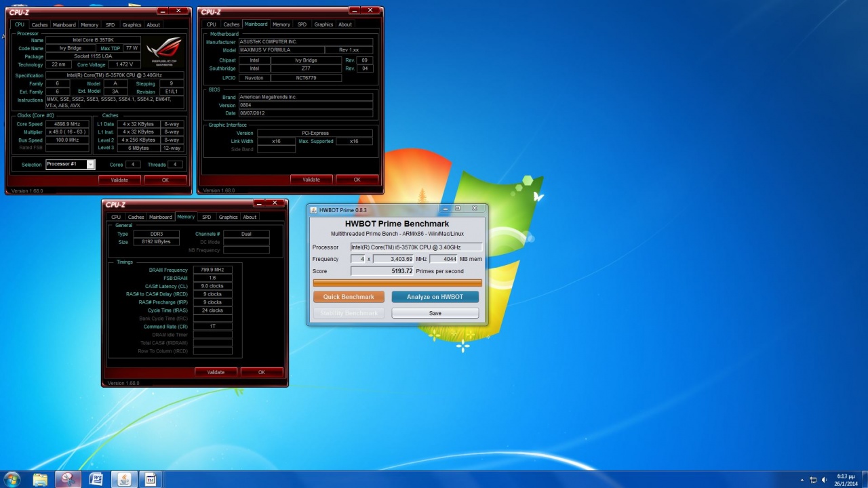
Task: Open About tab in the CPU window
Action: click(153, 24)
